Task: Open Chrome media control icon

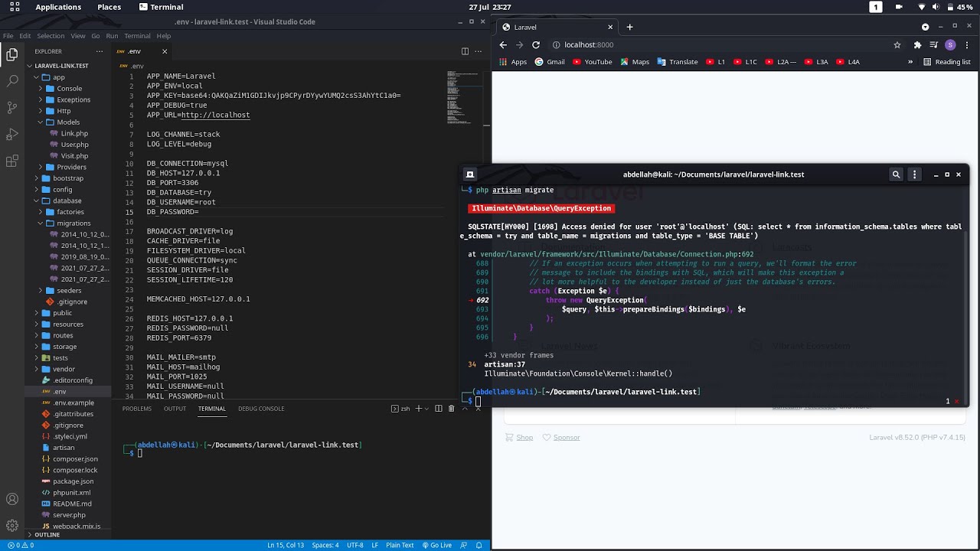Action: pos(933,44)
